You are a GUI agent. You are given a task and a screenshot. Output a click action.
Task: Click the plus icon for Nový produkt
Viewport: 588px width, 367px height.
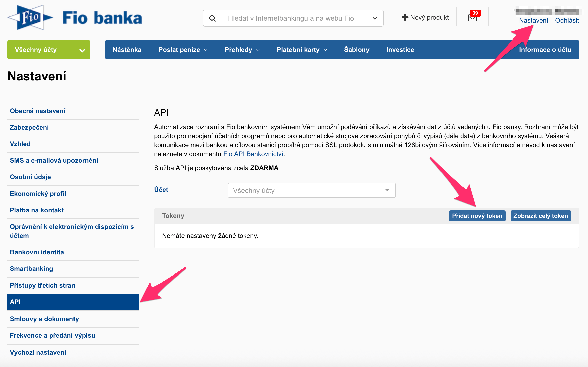pyautogui.click(x=405, y=17)
